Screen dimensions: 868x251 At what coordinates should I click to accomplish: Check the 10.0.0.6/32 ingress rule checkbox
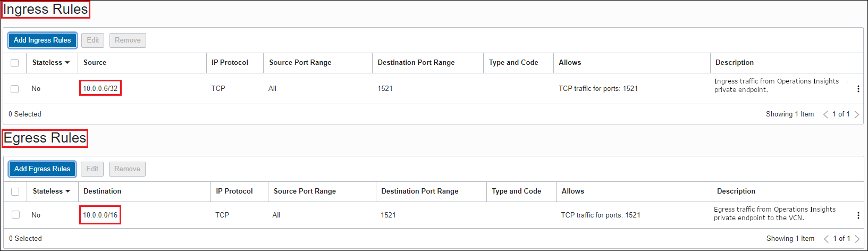click(x=15, y=89)
